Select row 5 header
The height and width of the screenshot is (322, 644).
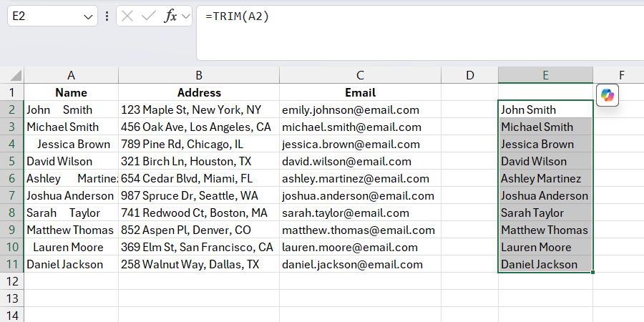click(x=11, y=162)
